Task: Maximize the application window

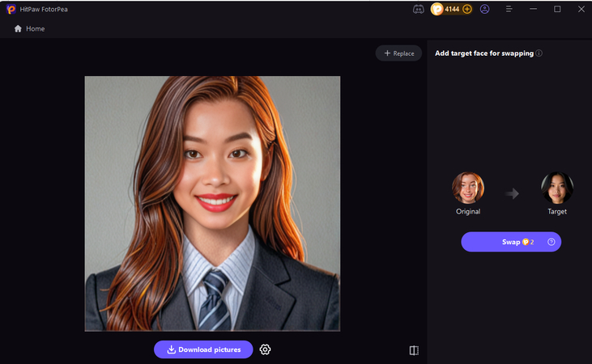Action: [557, 9]
